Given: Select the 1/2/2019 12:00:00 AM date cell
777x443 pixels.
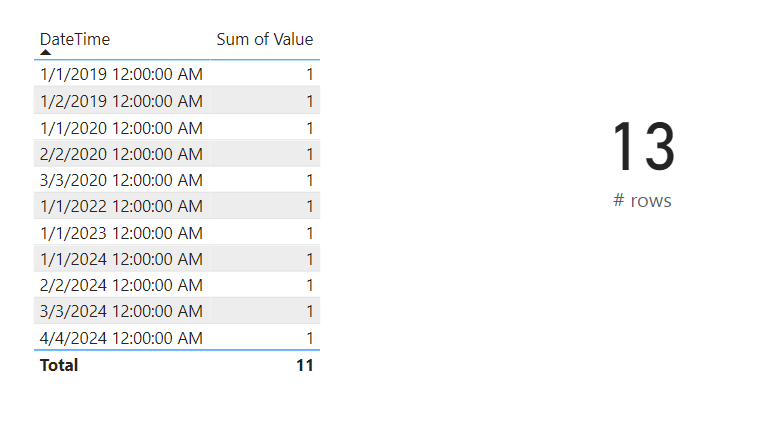Looking at the screenshot, I should 121,101.
